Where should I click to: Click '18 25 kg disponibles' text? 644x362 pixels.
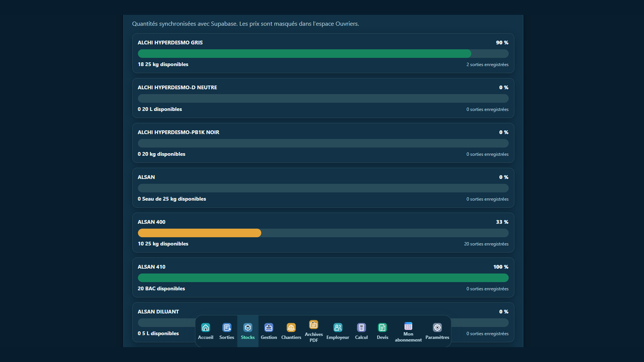tap(163, 64)
